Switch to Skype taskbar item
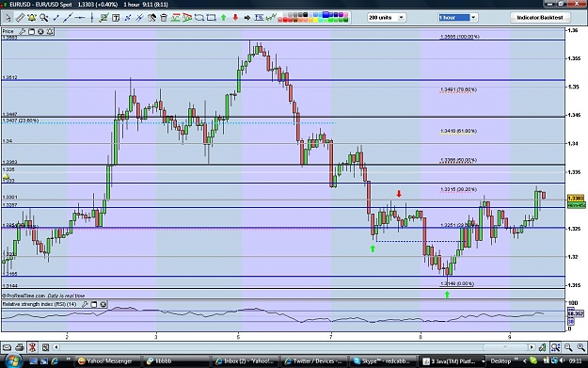Image resolution: width=588 pixels, height=368 pixels. [x=383, y=361]
